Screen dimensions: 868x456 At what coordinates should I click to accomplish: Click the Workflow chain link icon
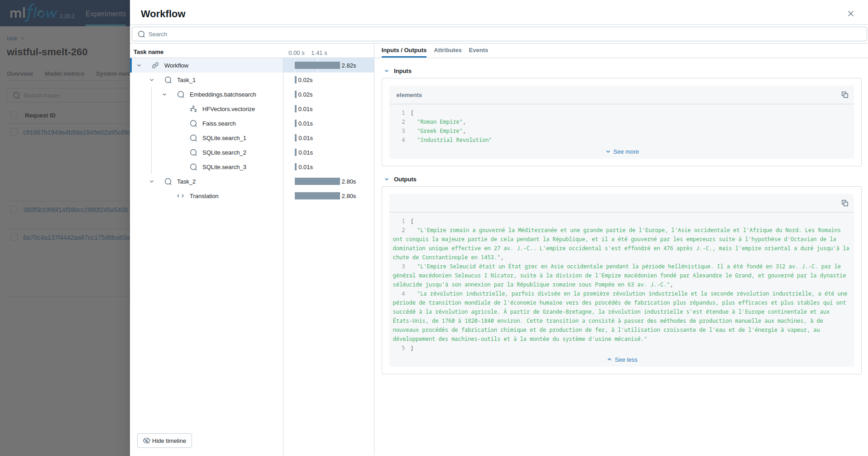click(155, 65)
